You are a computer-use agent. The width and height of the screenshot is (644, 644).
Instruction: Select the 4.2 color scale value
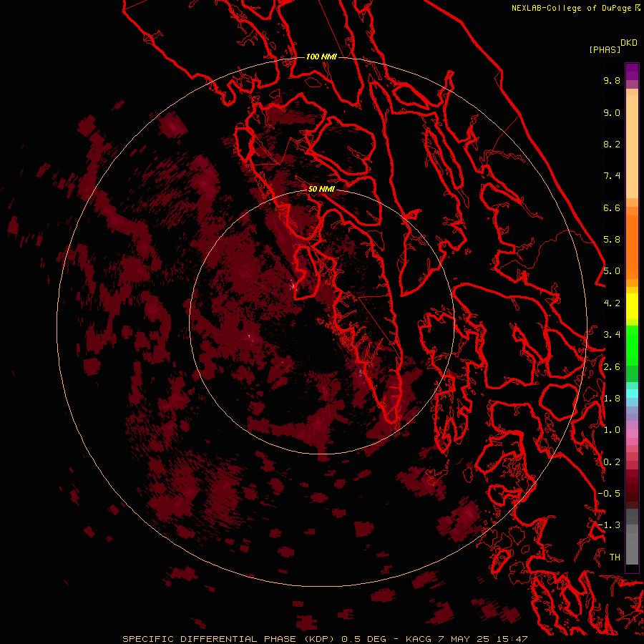[612, 303]
